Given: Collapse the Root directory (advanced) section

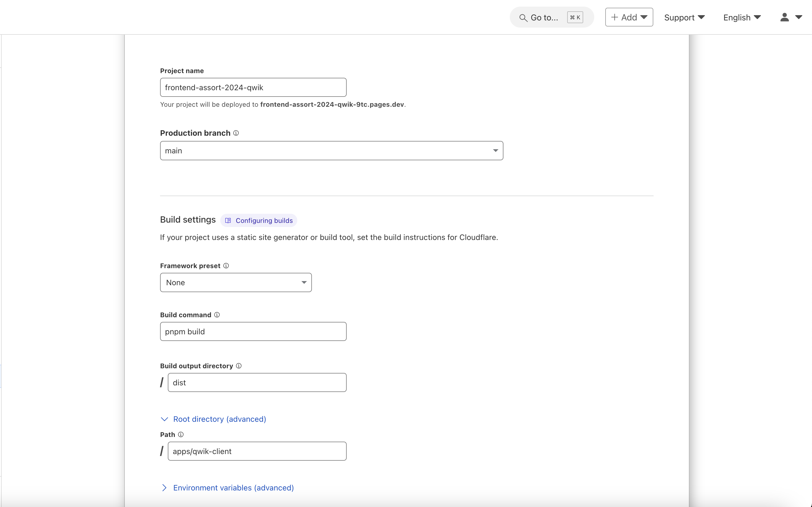Looking at the screenshot, I should click(219, 419).
